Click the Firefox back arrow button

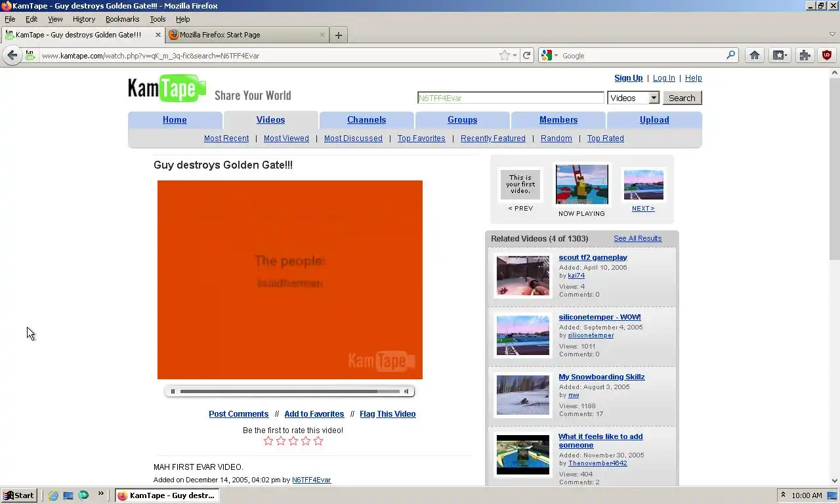pos(12,56)
